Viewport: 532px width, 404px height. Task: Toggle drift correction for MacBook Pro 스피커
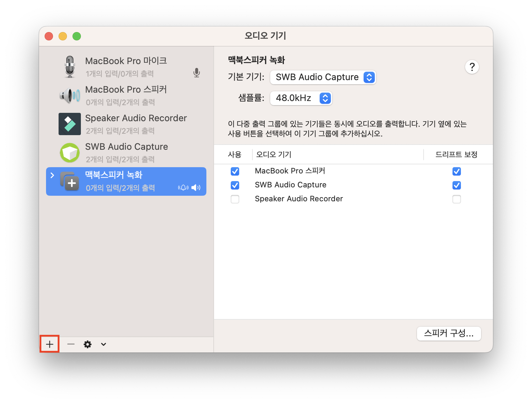[x=457, y=171]
